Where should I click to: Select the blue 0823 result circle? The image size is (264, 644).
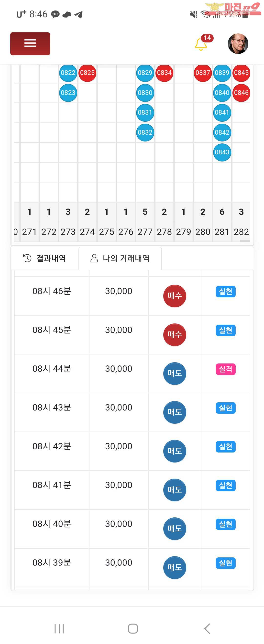(x=68, y=93)
